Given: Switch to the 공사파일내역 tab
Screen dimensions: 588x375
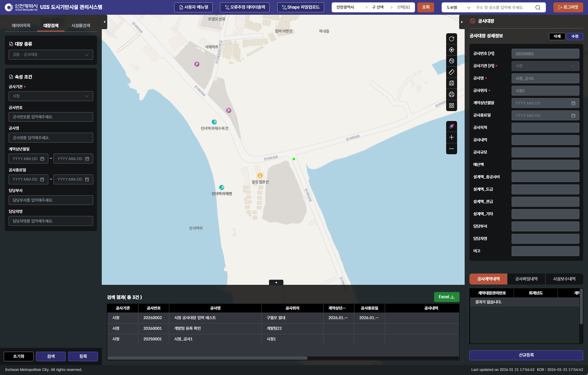Looking at the screenshot, I should click(x=526, y=279).
